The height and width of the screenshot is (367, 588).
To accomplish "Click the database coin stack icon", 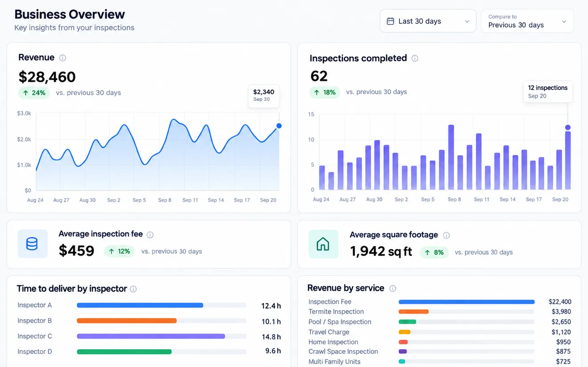I will coord(32,243).
